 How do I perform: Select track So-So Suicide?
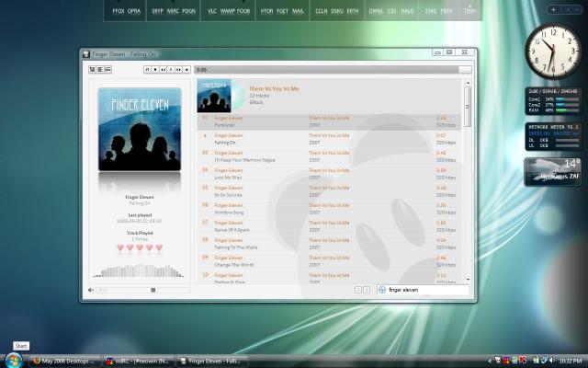tap(329, 191)
